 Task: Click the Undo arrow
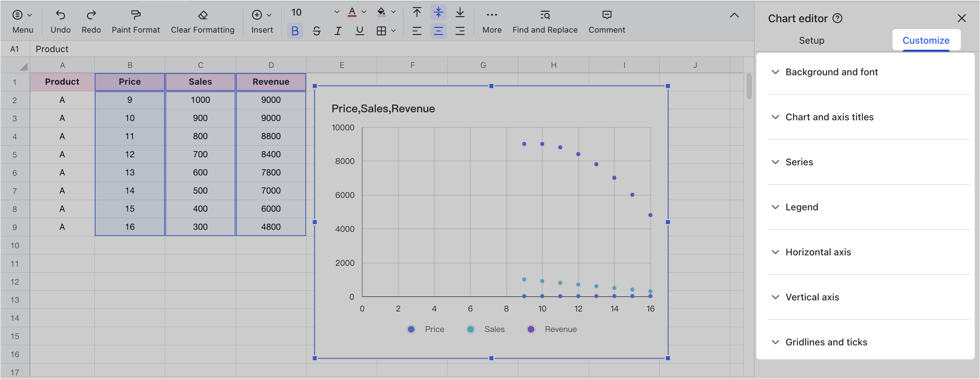(61, 15)
